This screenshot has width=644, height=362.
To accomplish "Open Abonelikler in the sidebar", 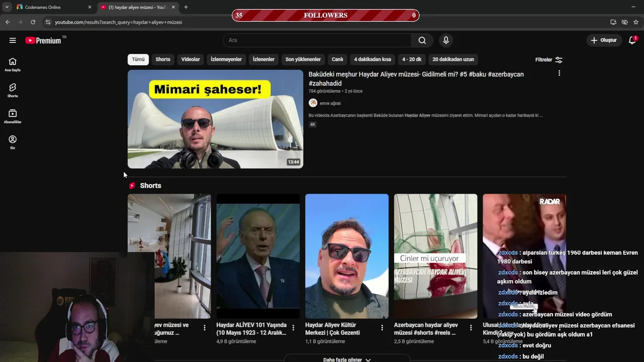I will coord(13,117).
